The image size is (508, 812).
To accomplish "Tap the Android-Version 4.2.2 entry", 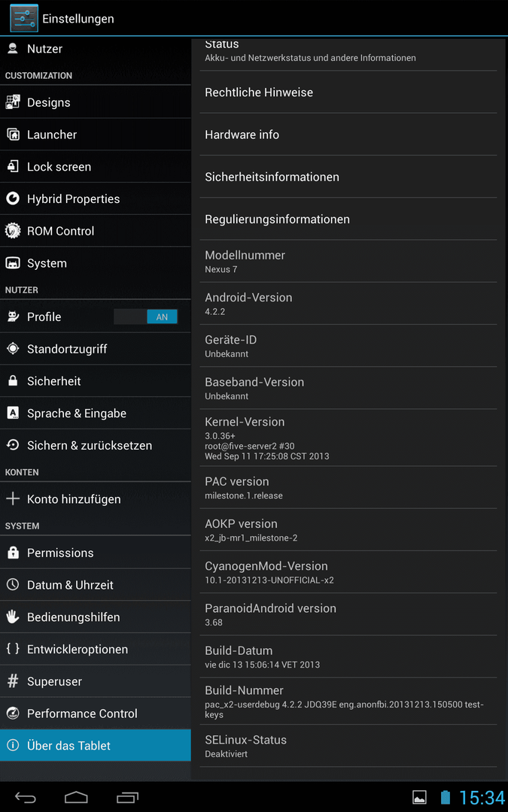I will pyautogui.click(x=348, y=304).
